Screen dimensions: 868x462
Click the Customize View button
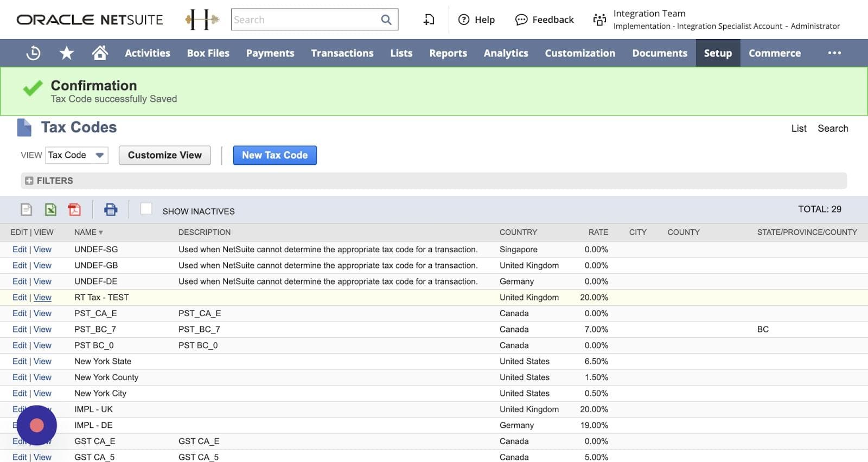[x=164, y=155]
